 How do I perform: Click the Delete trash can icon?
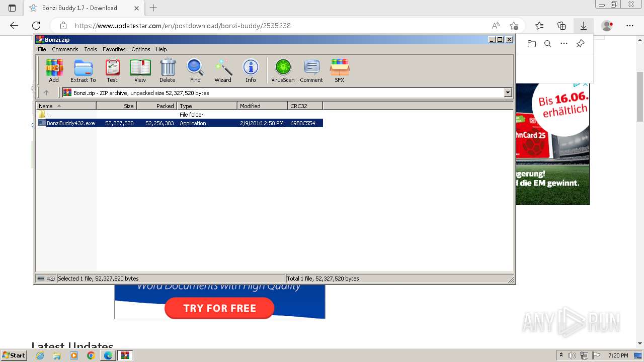(x=168, y=70)
